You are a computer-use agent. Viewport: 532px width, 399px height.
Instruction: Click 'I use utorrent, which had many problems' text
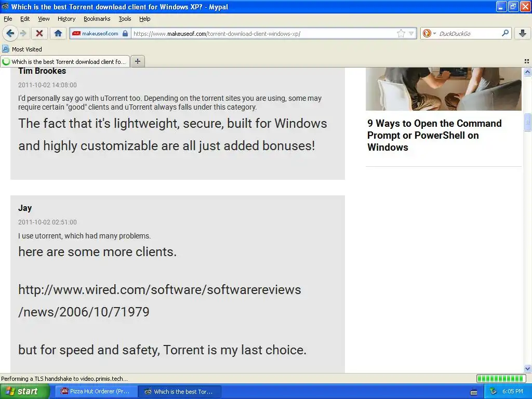tap(85, 236)
